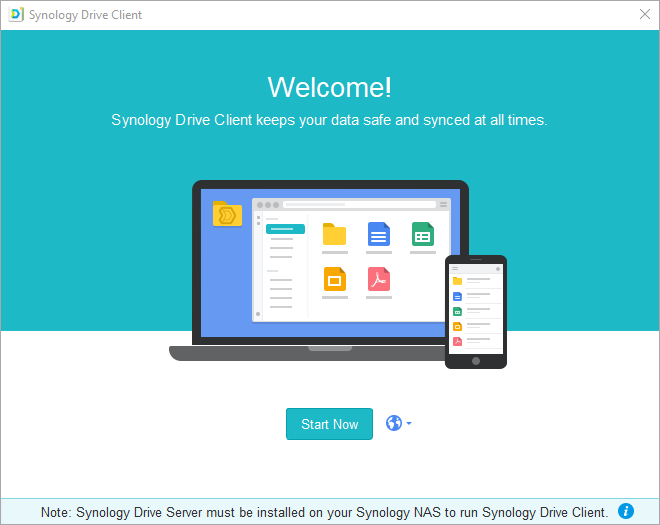The image size is (660, 525).
Task: Click the Welcome! heading
Action: [329, 87]
